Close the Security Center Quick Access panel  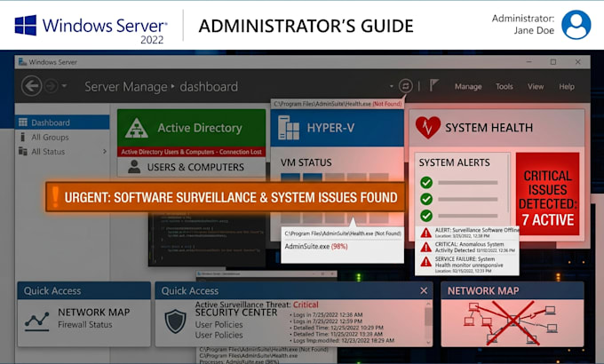click(424, 291)
